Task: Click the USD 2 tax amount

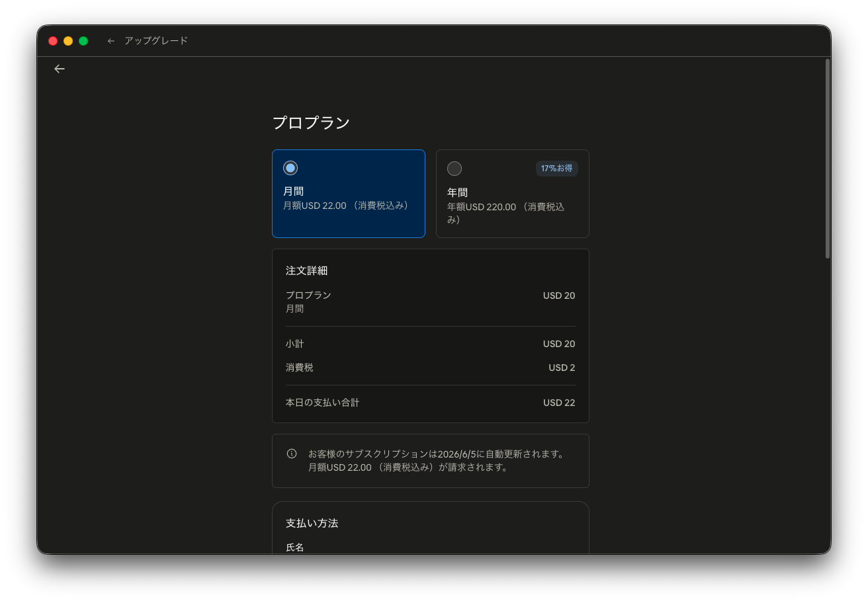Action: (562, 368)
